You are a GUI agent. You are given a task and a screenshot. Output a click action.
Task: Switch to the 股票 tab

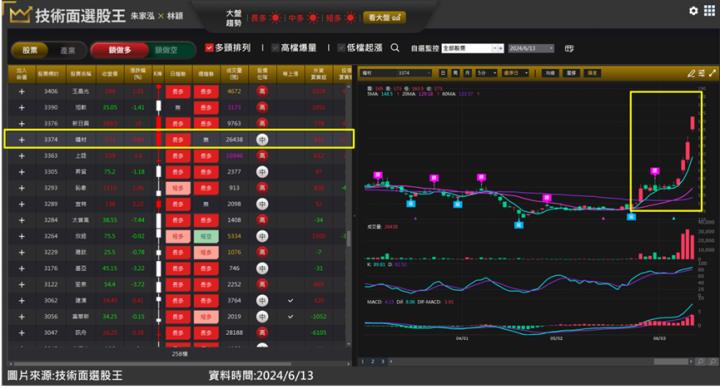tap(30, 50)
